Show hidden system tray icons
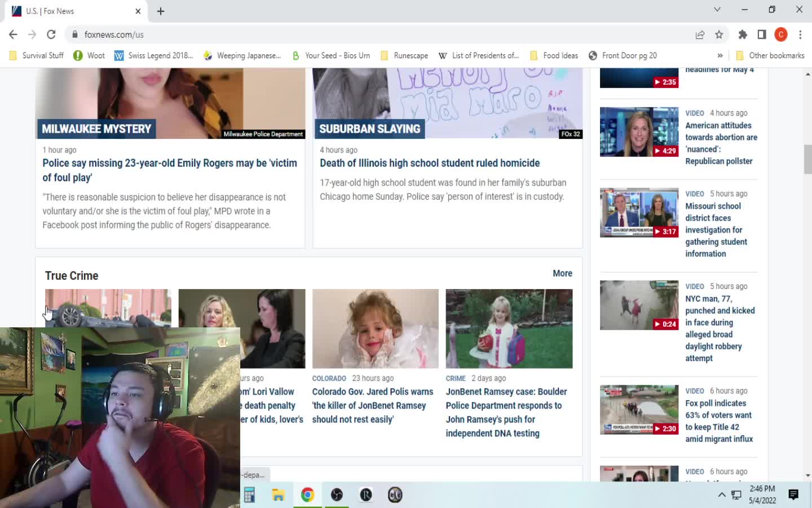 point(721,495)
